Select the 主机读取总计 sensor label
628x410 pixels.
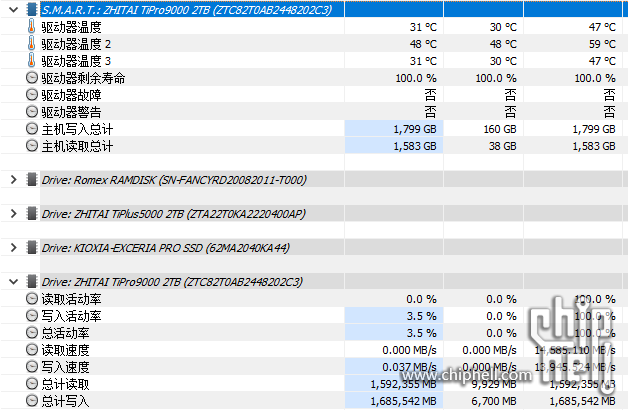[77, 146]
